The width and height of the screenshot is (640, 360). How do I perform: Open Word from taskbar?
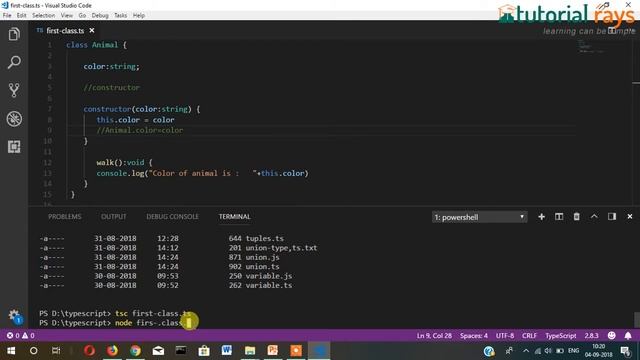click(227, 351)
